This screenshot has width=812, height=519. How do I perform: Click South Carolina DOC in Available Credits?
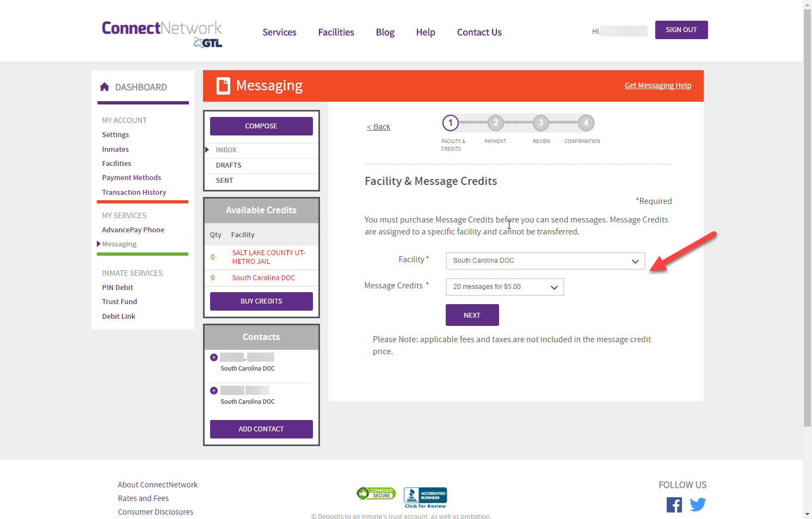pyautogui.click(x=263, y=277)
